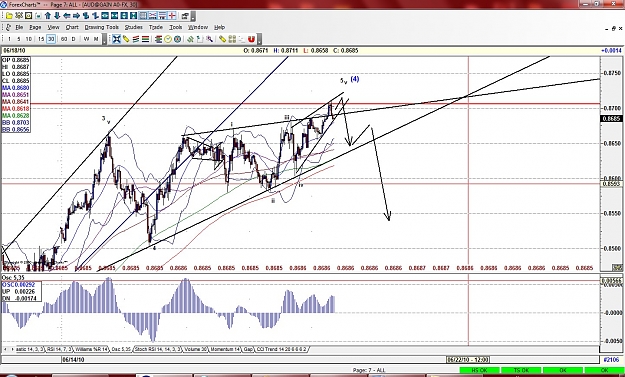Open chart via yellow folder icon

[x=9, y=16]
